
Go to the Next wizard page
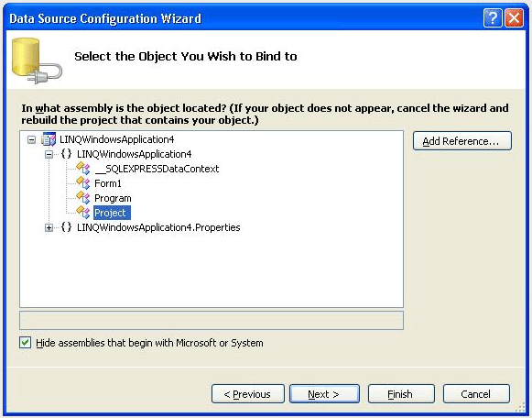(324, 394)
